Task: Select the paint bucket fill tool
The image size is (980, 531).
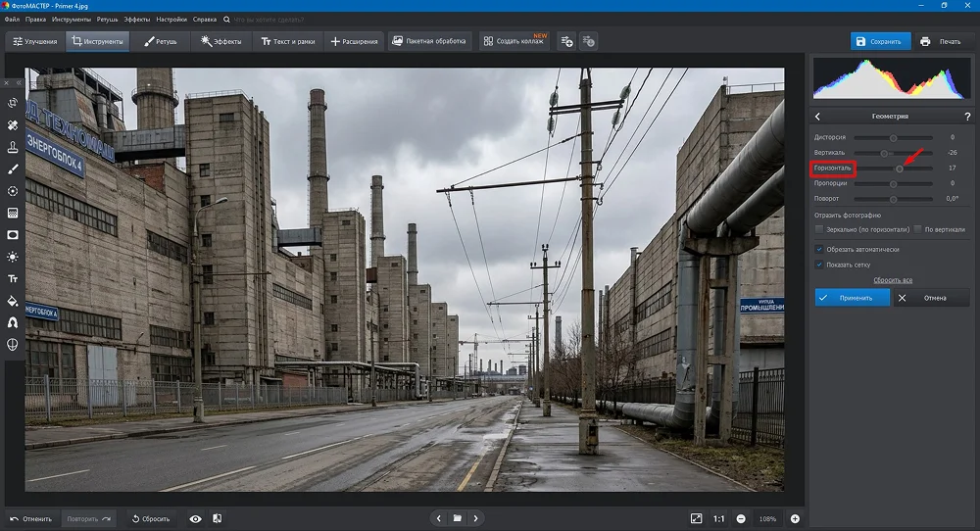Action: 13,301
